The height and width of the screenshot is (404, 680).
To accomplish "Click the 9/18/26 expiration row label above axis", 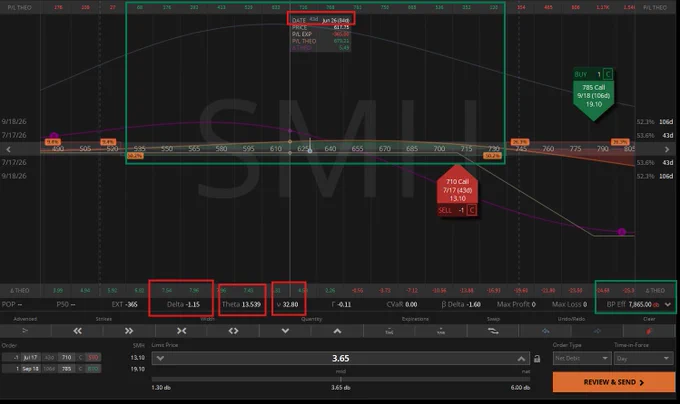I will [14, 121].
